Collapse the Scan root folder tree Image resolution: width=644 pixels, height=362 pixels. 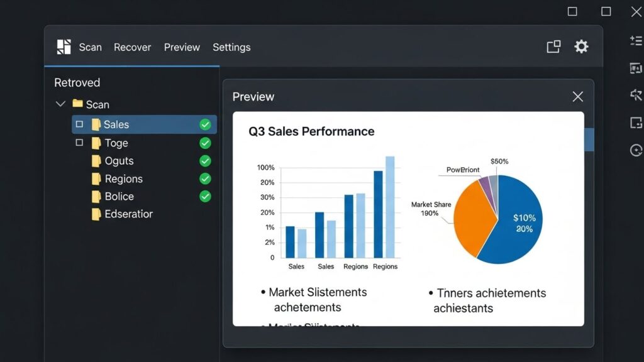60,104
